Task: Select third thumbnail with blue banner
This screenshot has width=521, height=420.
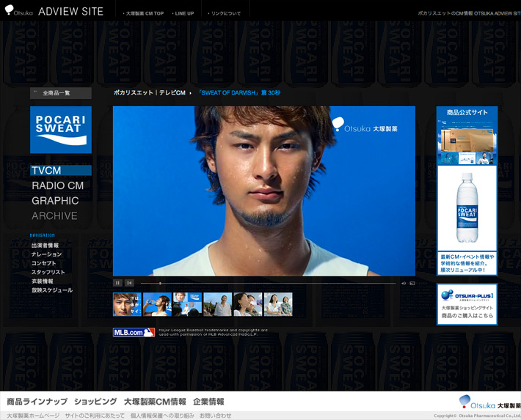Action: click(x=187, y=304)
